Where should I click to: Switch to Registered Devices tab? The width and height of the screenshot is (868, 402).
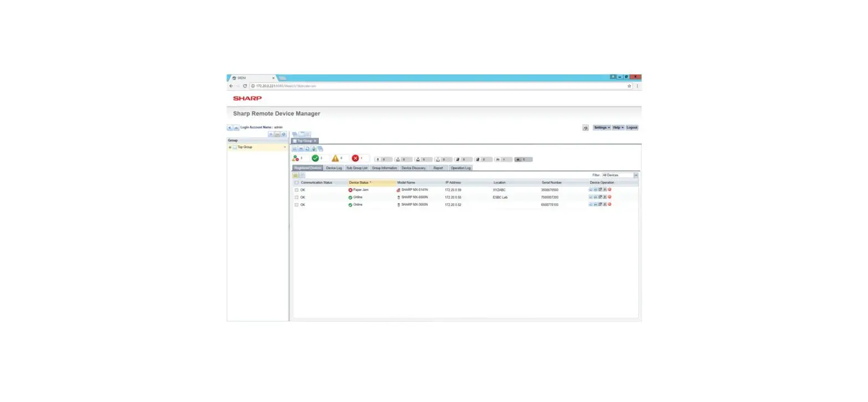click(x=308, y=168)
